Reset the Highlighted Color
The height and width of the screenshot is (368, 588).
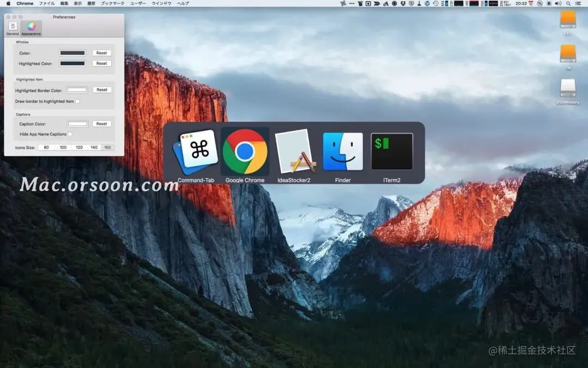pos(102,63)
